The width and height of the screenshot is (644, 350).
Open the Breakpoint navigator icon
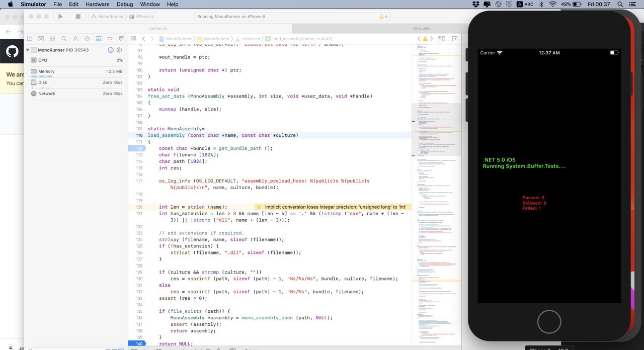(x=110, y=39)
